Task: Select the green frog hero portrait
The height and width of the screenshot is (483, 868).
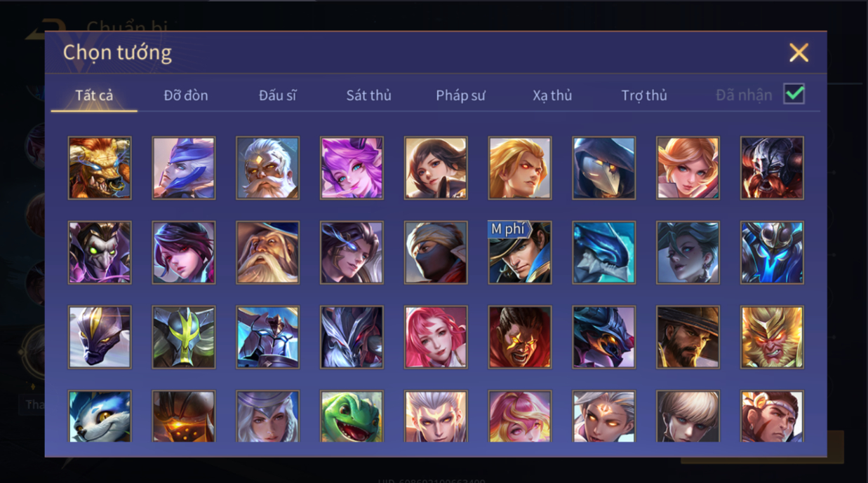Action: [352, 416]
